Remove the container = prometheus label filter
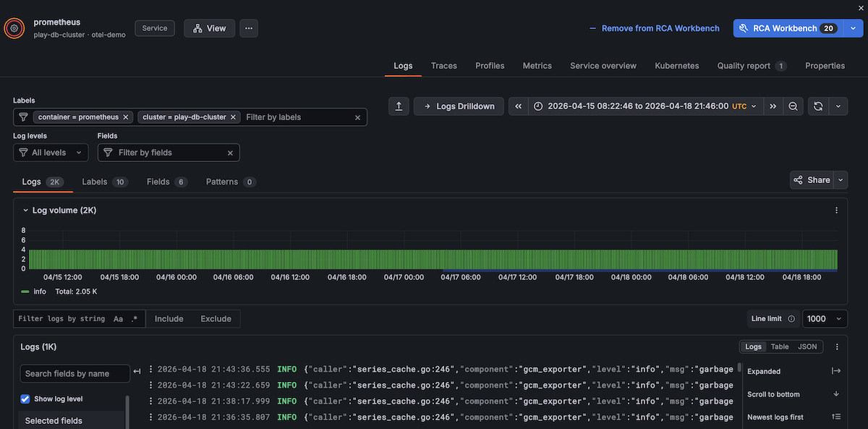 [x=126, y=117]
